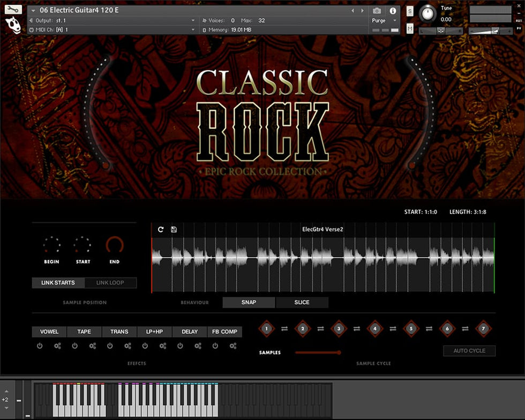Open the Output channel dropdown
This screenshot has width=525, height=420.
point(193,20)
